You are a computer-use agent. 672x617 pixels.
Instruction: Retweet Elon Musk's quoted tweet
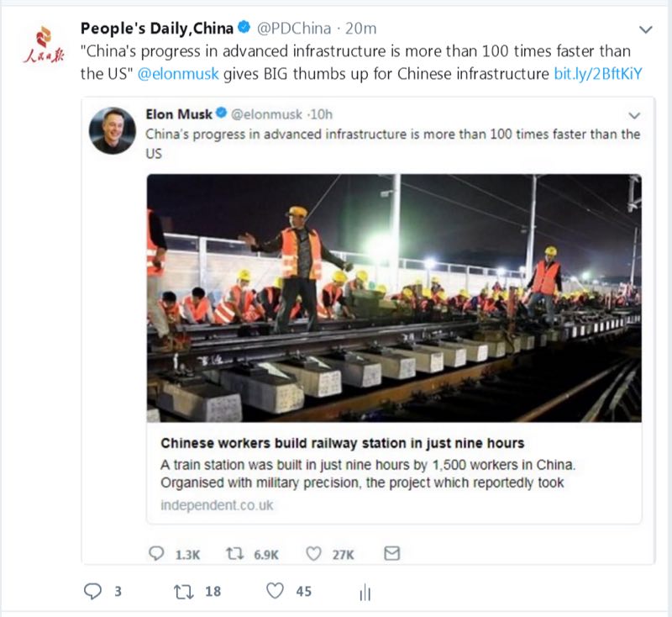tap(234, 554)
